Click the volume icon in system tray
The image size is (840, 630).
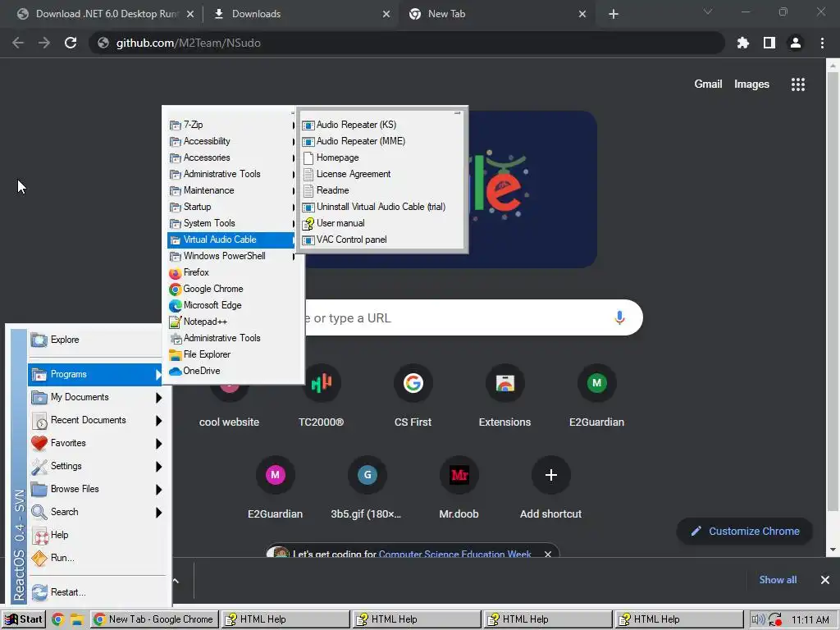click(757, 619)
